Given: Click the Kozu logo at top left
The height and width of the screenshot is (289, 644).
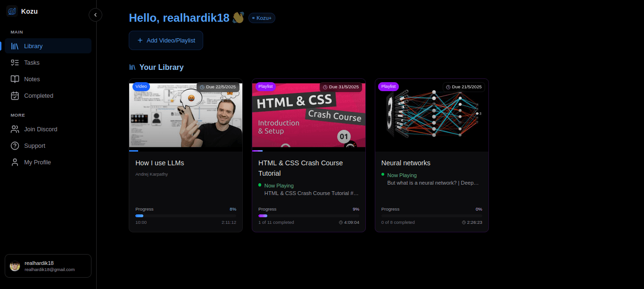Looking at the screenshot, I should (x=11, y=10).
